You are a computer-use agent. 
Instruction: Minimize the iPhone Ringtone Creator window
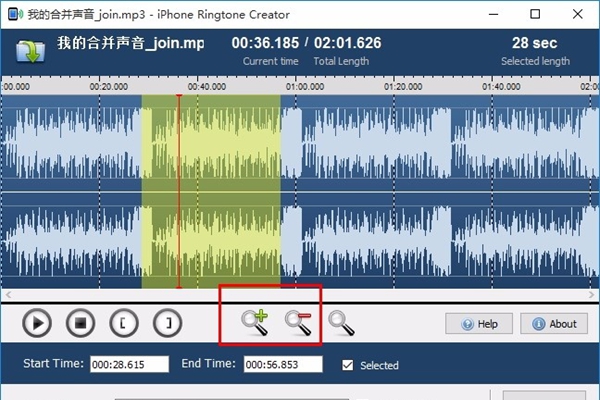tap(494, 14)
